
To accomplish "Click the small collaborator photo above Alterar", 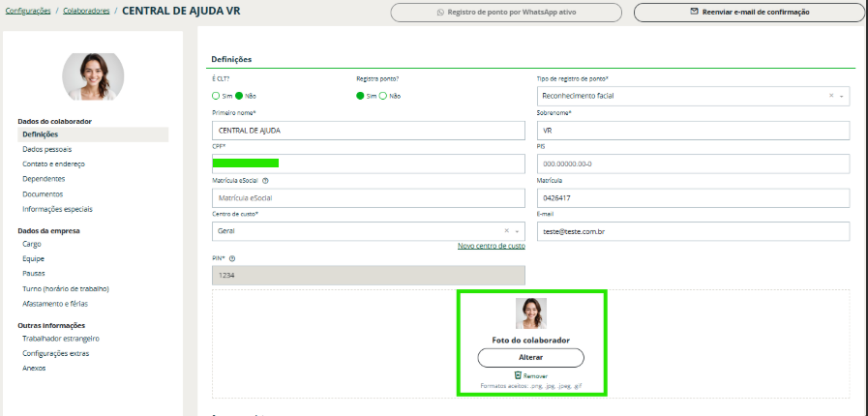I will [531, 313].
